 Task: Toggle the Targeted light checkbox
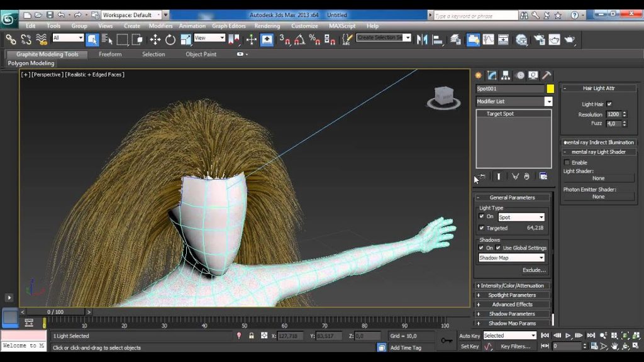pyautogui.click(x=482, y=228)
